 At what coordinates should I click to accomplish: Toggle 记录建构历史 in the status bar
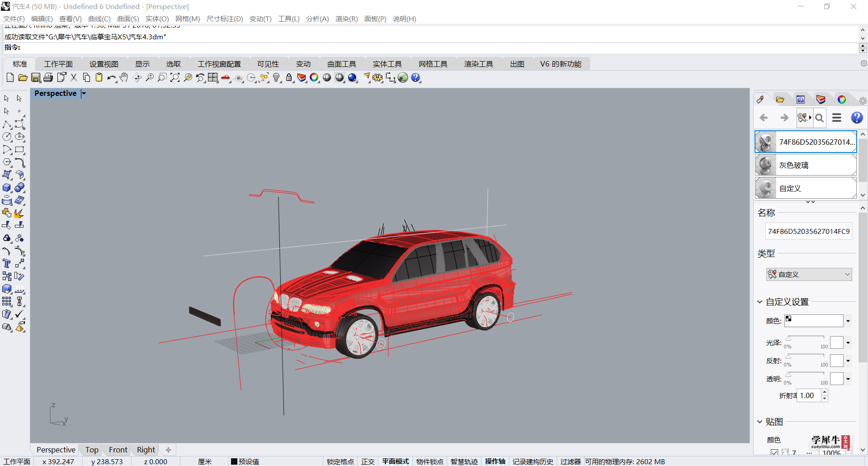[x=533, y=461]
